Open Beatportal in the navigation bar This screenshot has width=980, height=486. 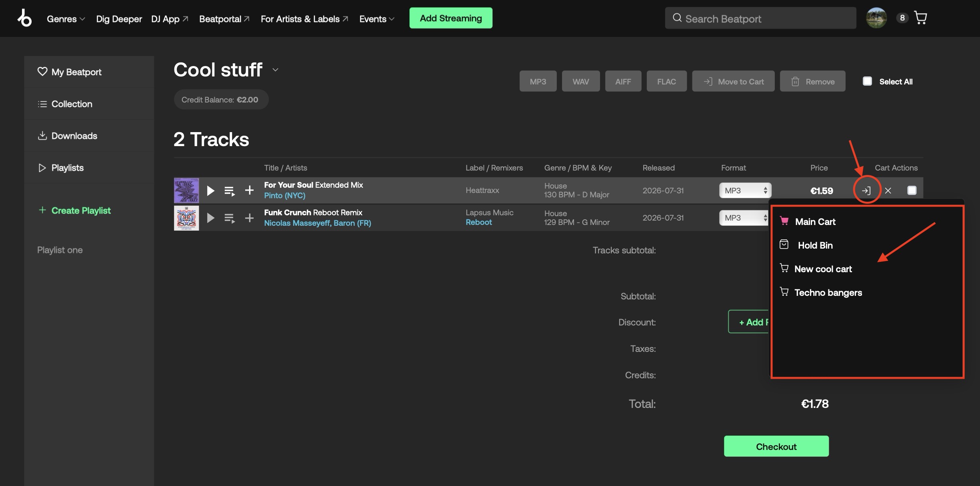(x=224, y=19)
